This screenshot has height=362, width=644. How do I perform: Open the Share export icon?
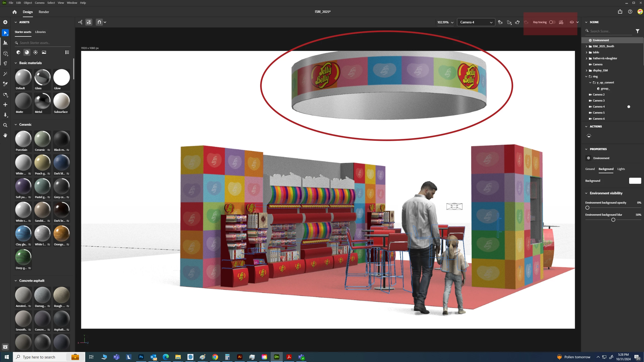tap(620, 12)
